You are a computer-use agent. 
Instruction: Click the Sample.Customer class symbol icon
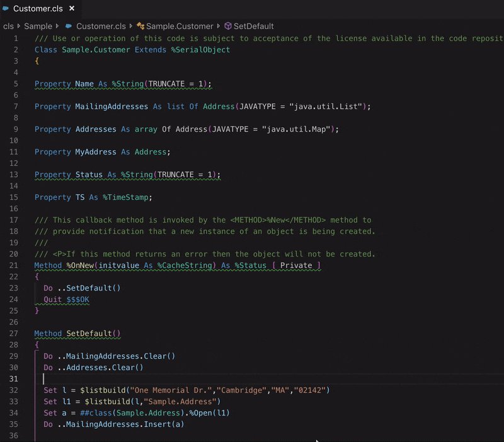140,26
